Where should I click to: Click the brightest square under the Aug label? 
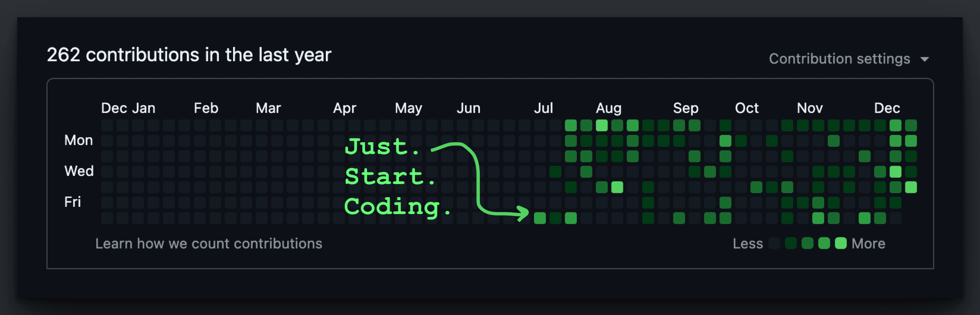602,125
